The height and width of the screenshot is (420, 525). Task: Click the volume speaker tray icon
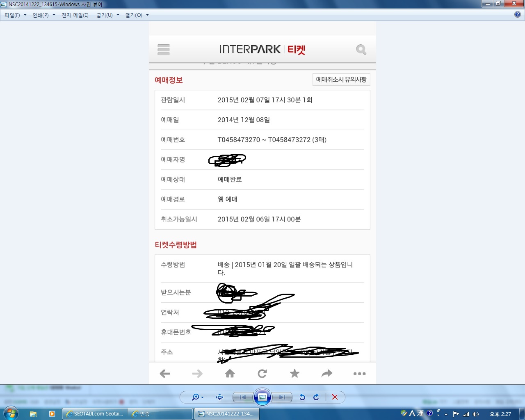[475, 414]
